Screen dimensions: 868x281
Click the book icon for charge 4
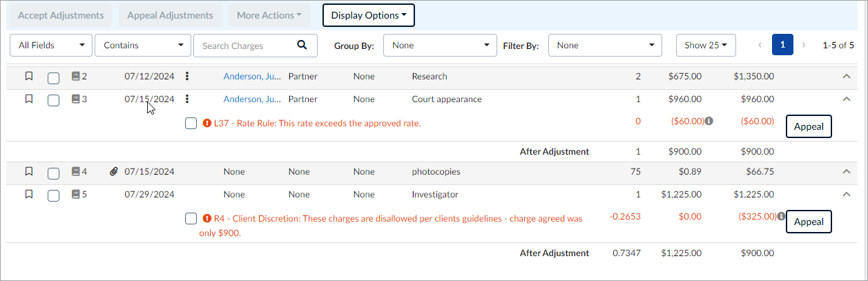click(75, 172)
